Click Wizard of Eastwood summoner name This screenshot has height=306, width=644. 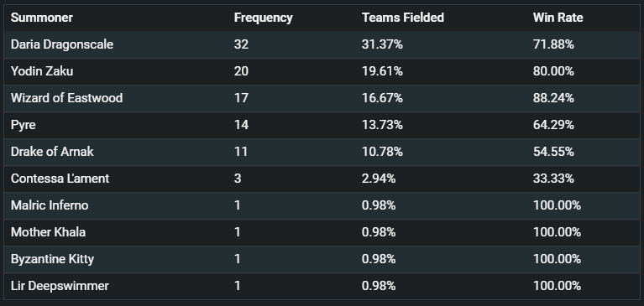coord(66,98)
